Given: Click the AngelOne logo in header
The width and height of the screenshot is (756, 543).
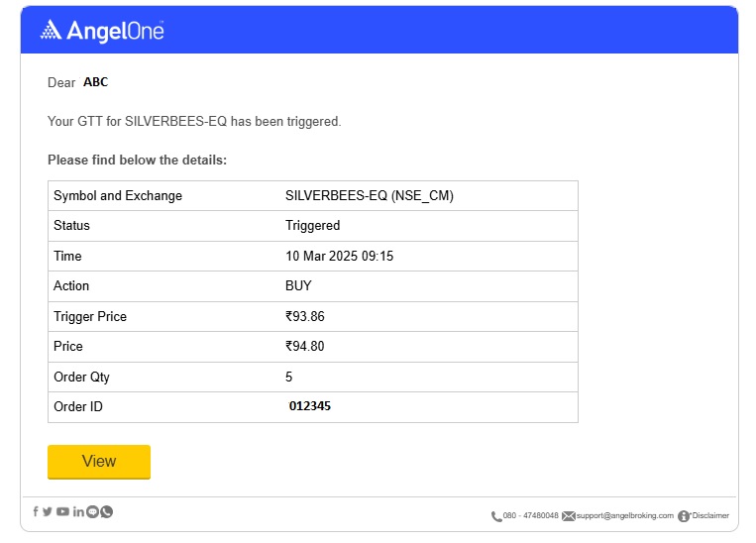Looking at the screenshot, I should [x=102, y=31].
